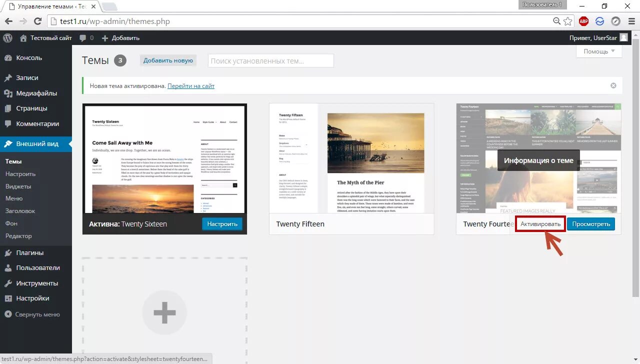The width and height of the screenshot is (640, 364).
Task: Click the Пользователь 1 profile button
Action: (x=542, y=4)
